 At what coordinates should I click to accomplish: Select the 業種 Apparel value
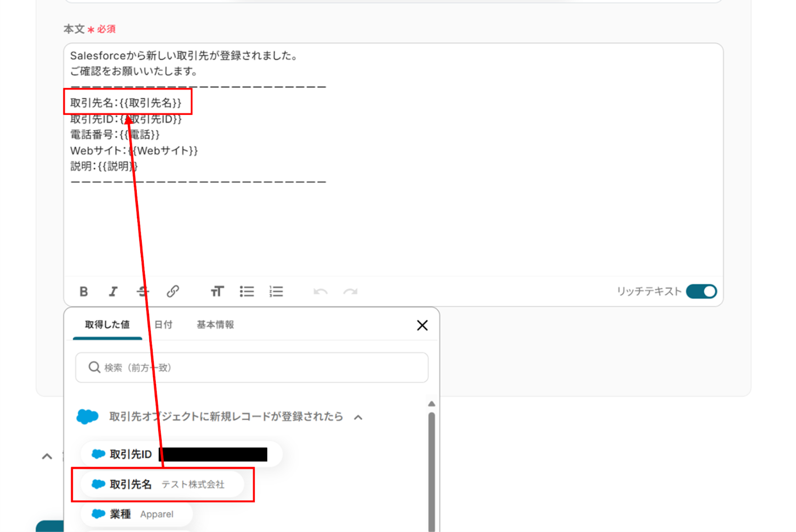(137, 514)
